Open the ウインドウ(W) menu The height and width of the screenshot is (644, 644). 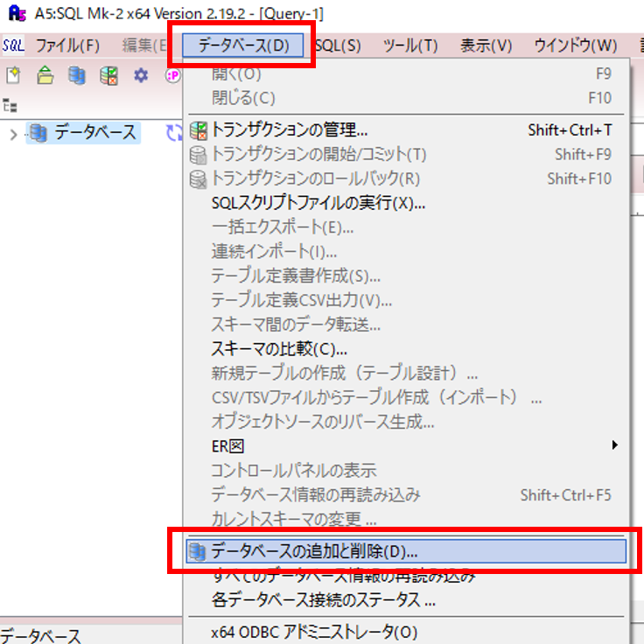576,45
